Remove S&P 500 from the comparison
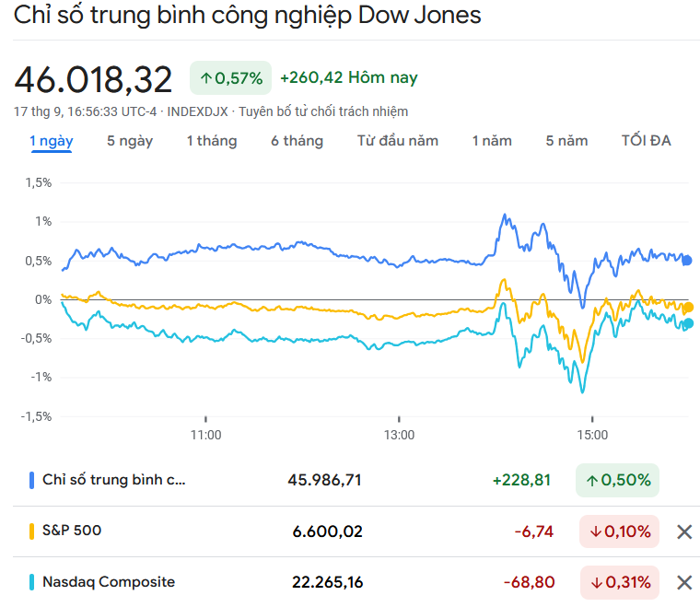The height and width of the screenshot is (607, 700). pyautogui.click(x=684, y=531)
